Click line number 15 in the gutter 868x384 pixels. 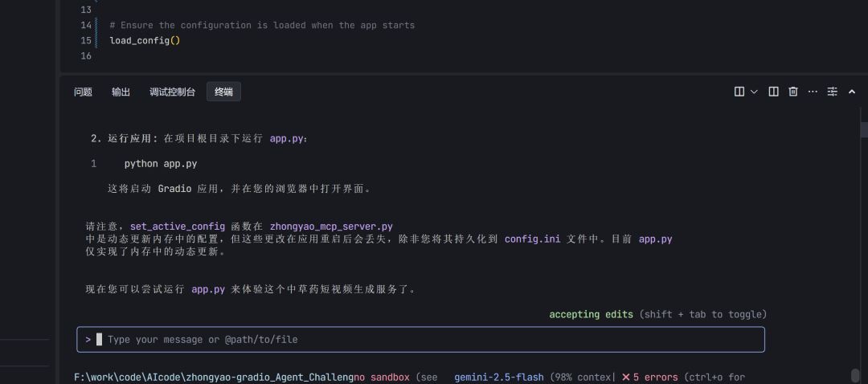pos(86,40)
